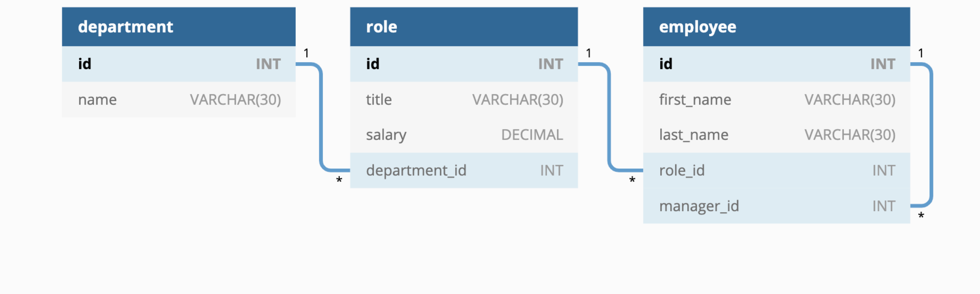The height and width of the screenshot is (294, 980).
Task: Select the salary DECIMAL row
Action: tap(463, 135)
